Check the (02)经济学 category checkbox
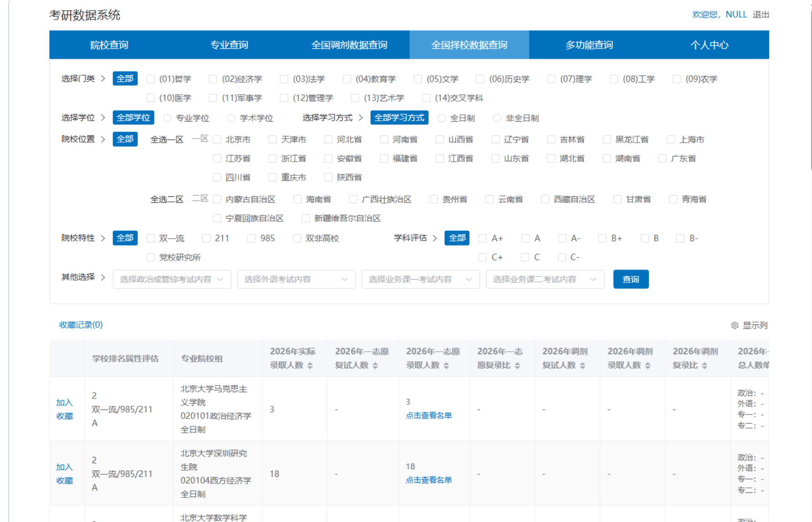 pos(213,79)
